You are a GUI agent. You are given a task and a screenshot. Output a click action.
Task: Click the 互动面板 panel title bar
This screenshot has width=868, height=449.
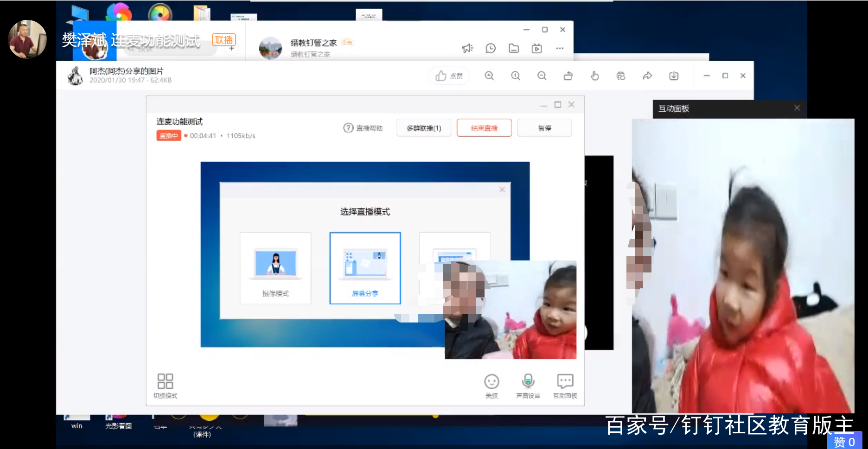[730, 108]
